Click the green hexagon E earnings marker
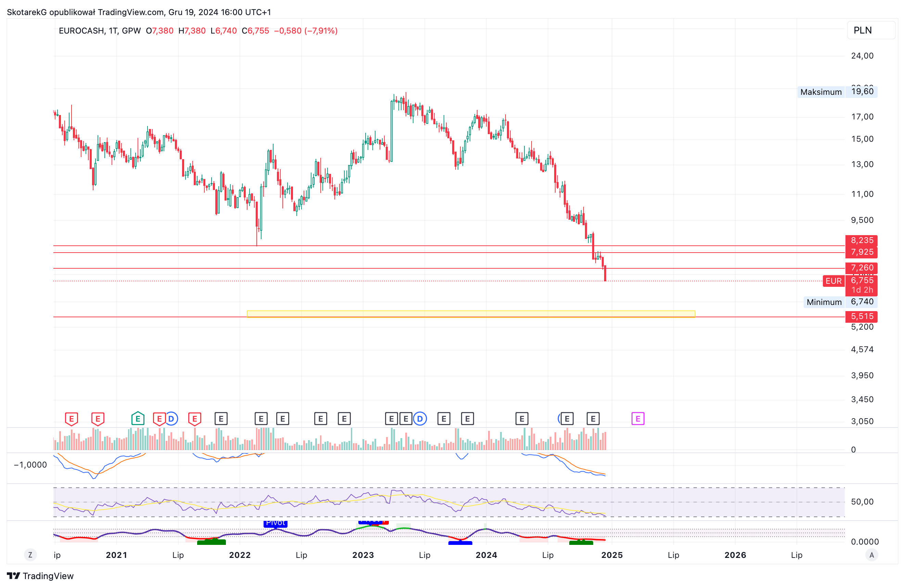Viewport: 905px width, 588px height. pyautogui.click(x=138, y=419)
